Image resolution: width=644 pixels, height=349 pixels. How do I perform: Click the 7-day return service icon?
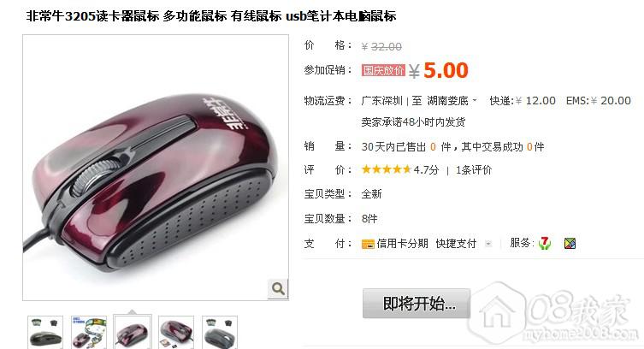point(545,244)
